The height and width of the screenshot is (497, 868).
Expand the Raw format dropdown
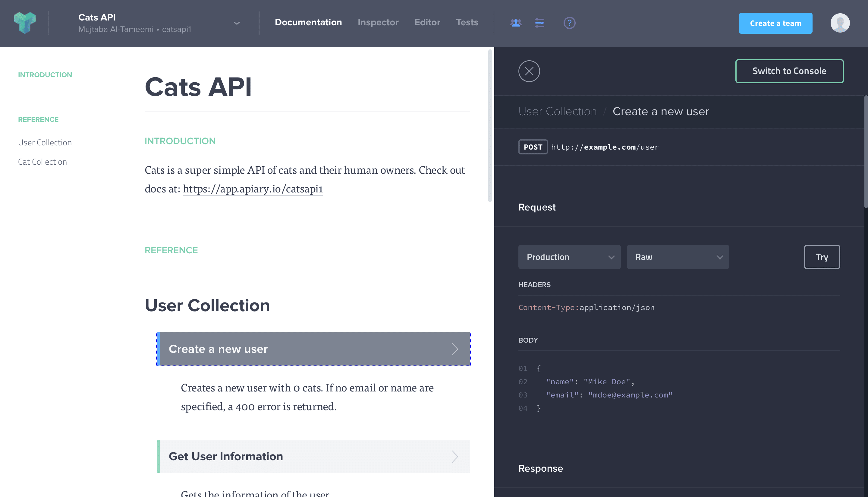[x=677, y=257]
